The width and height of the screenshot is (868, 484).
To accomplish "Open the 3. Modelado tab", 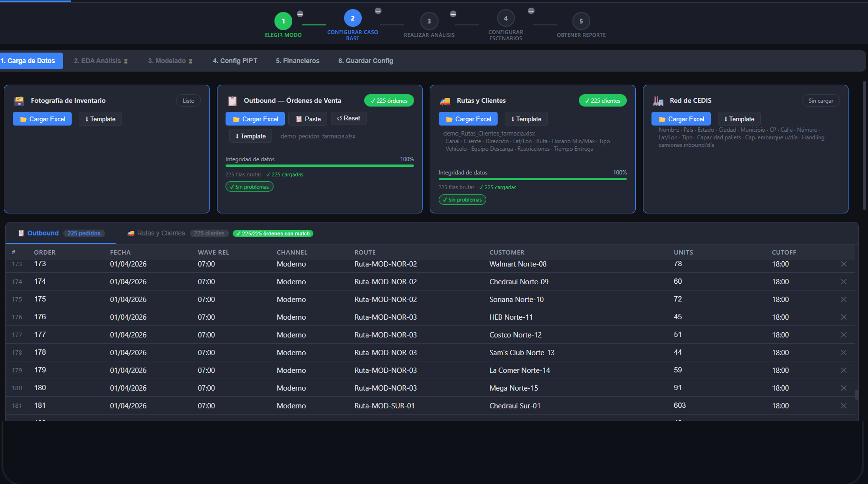I will point(170,61).
